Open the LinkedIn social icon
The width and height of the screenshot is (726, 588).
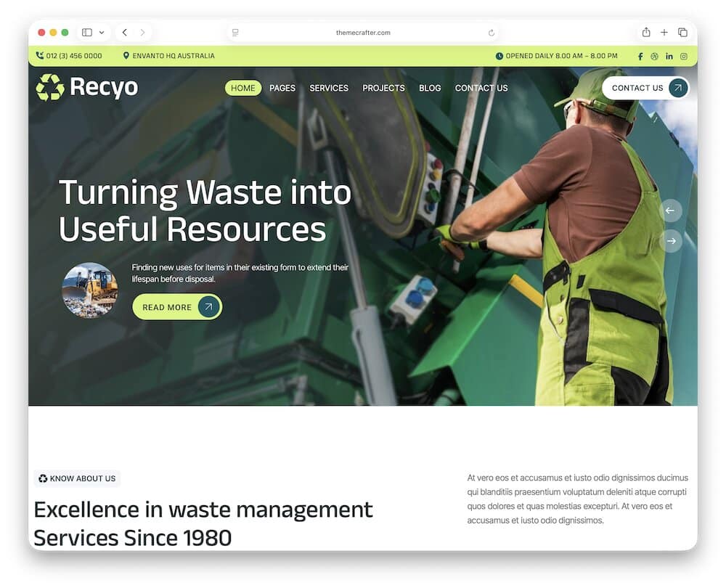(x=669, y=57)
